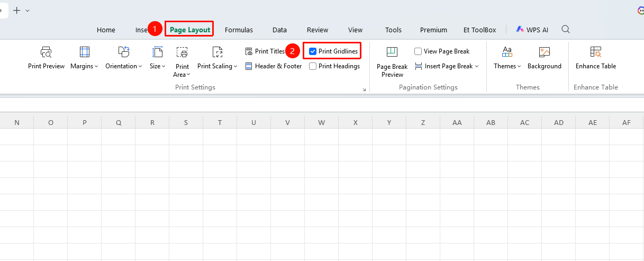This screenshot has width=644, height=261.
Task: Click the Orientation icon
Action: pos(124,52)
